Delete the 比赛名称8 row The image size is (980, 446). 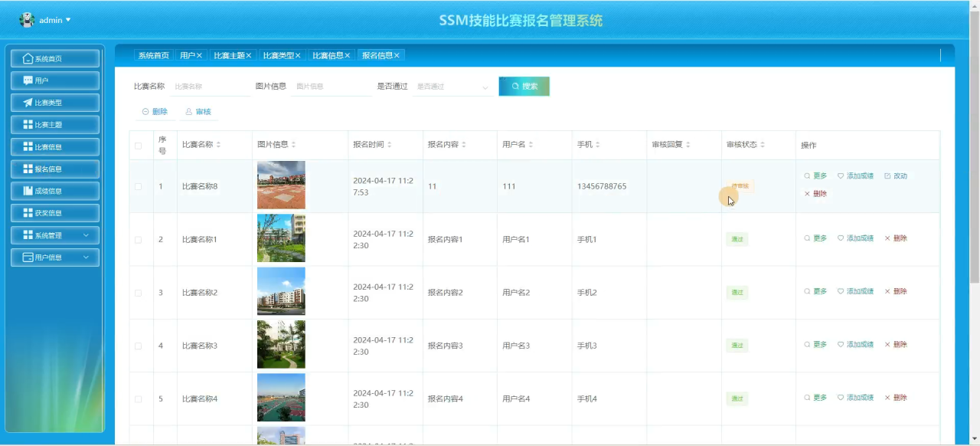815,194
